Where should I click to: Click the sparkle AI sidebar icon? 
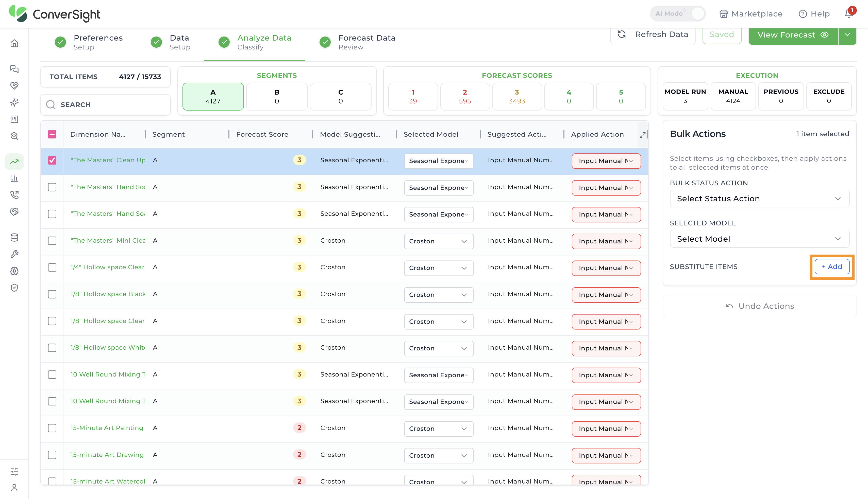[x=14, y=102]
